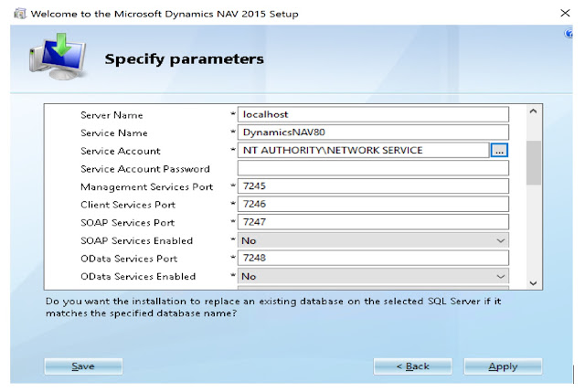Click the Server Name input field

[373, 114]
